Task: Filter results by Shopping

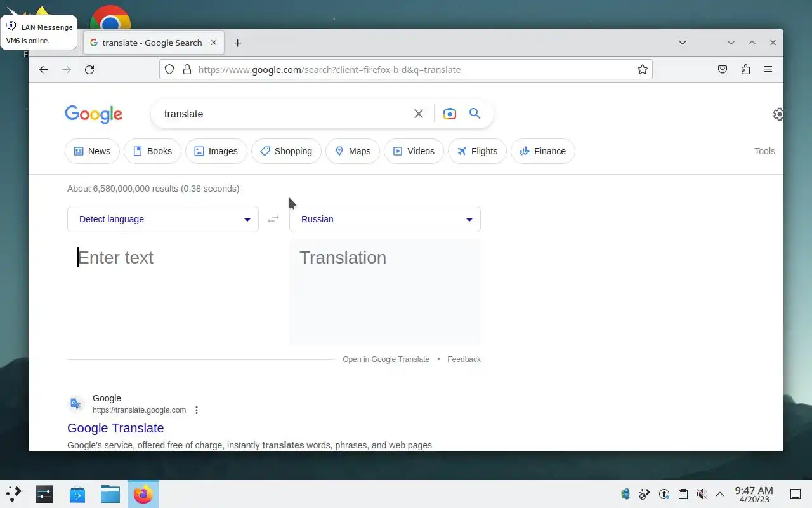Action: coord(286,151)
